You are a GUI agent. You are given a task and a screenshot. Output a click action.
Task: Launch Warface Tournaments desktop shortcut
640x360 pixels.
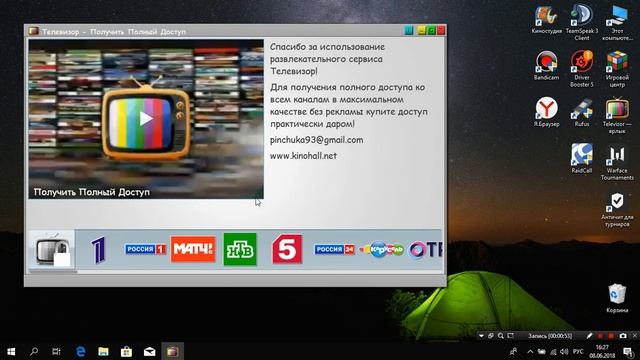click(x=617, y=163)
